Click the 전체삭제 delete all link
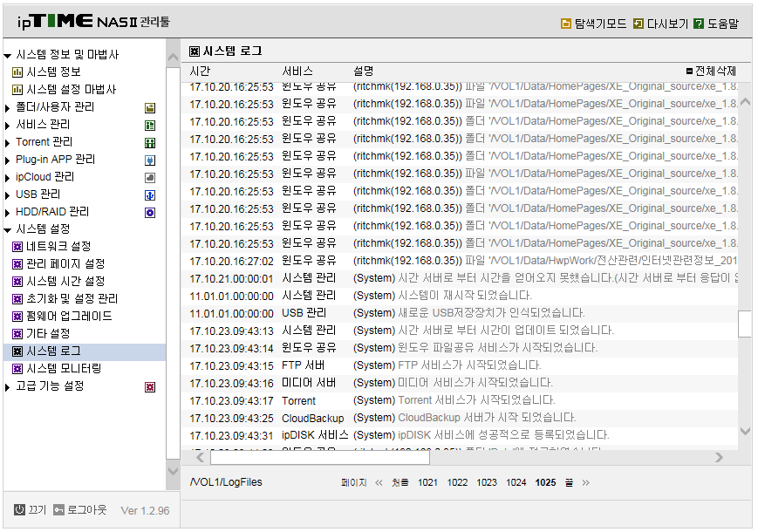 click(715, 72)
